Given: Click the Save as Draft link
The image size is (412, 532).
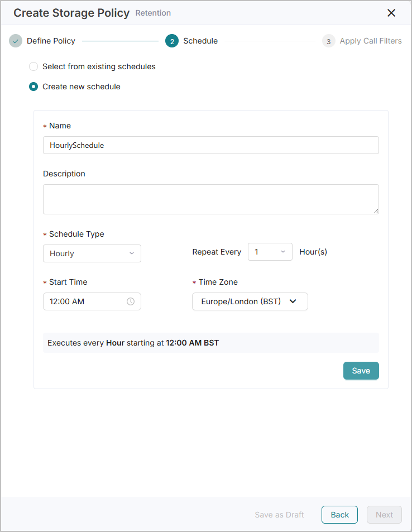Looking at the screenshot, I should (279, 515).
